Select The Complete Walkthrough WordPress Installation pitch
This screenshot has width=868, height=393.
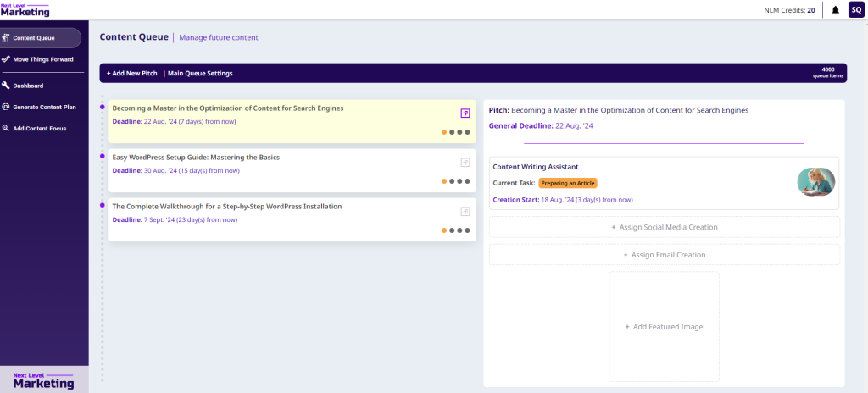pos(226,207)
